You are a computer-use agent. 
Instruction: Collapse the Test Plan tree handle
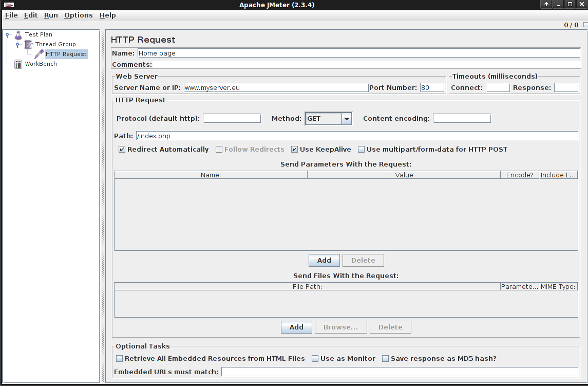point(7,35)
